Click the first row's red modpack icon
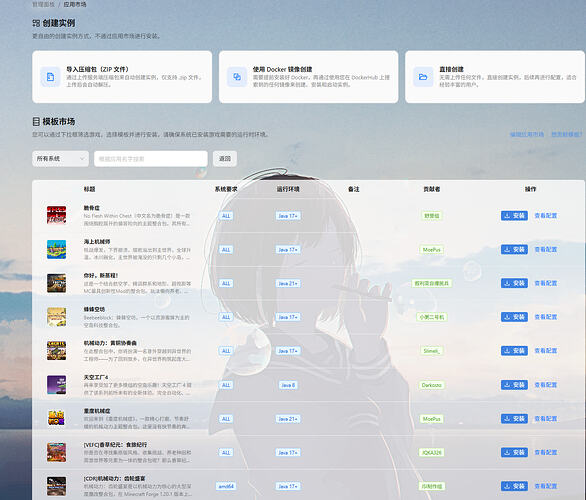Screen dimensions: 586x500 click(56, 215)
